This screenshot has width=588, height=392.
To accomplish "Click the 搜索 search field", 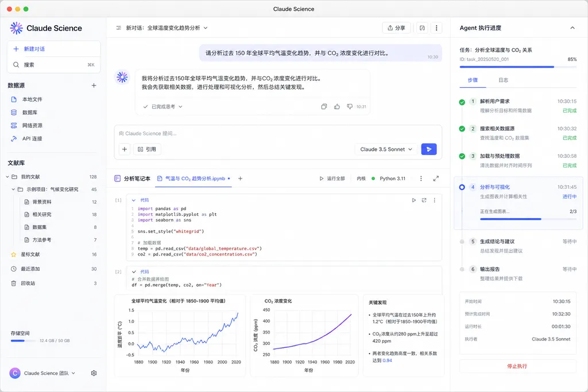I will click(54, 65).
